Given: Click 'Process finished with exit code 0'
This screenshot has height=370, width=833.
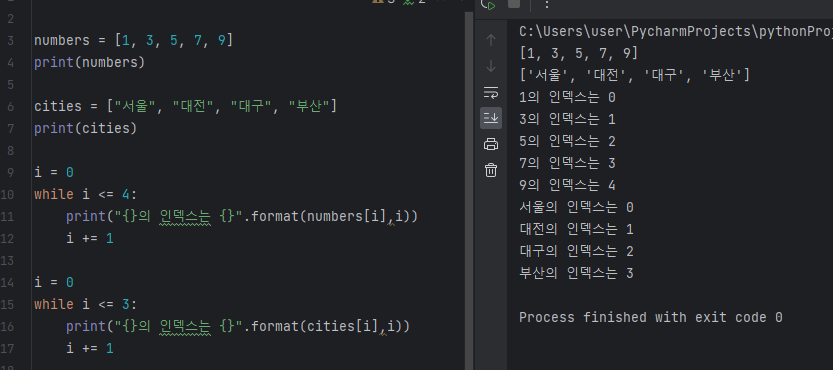Looking at the screenshot, I should click(x=651, y=317).
